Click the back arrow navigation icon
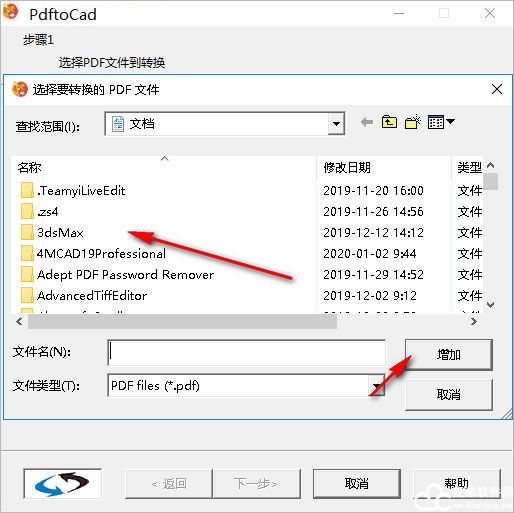Screen dimensions: 514x513 (367, 122)
